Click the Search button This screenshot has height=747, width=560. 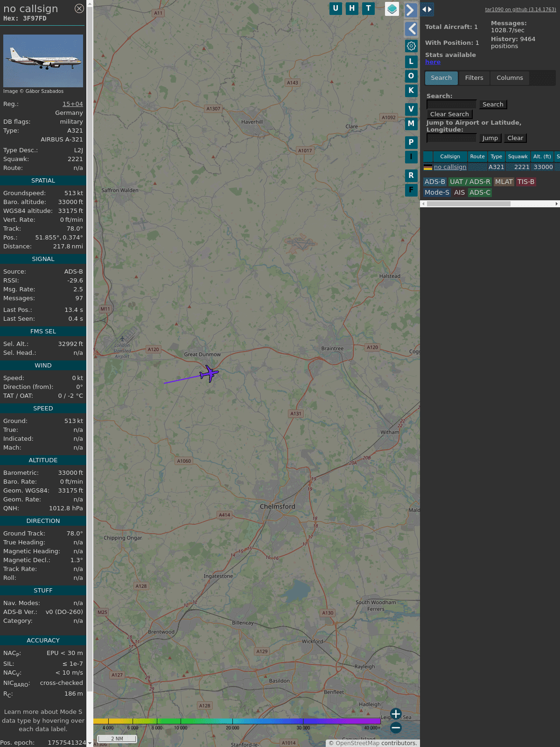pyautogui.click(x=493, y=105)
